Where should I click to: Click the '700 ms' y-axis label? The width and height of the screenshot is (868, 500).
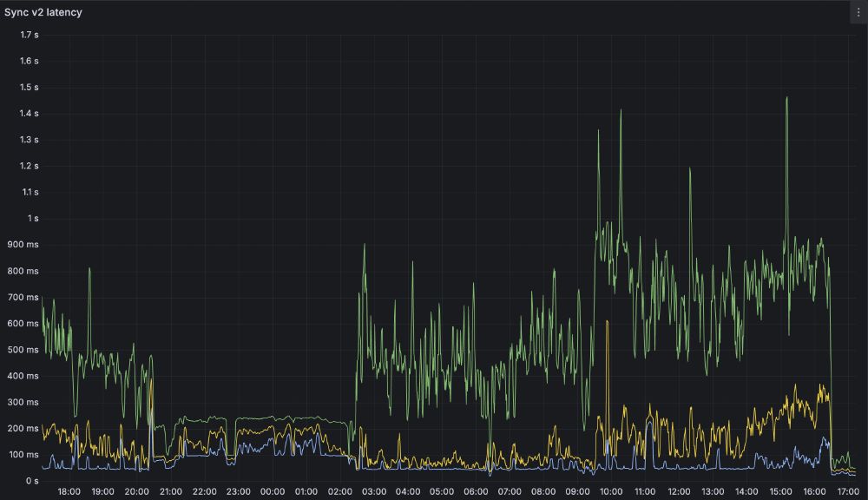coord(23,298)
